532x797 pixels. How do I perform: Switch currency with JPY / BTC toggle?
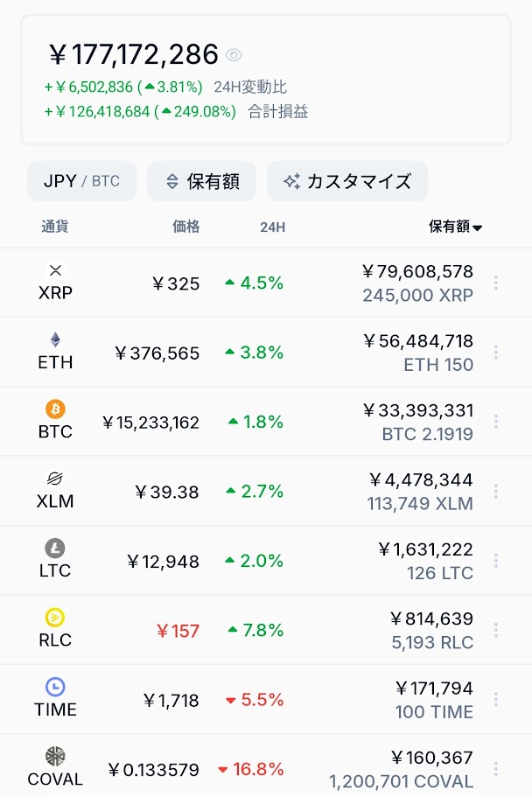[82, 181]
